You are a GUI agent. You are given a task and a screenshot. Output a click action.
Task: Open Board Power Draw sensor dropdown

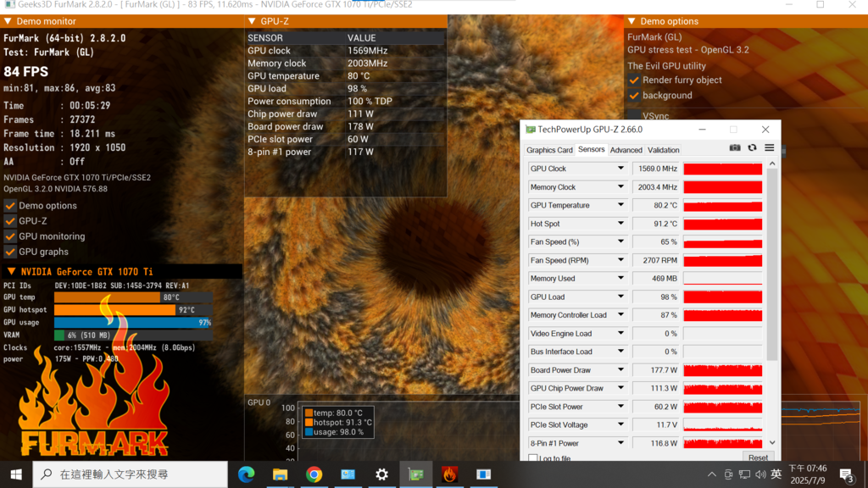[x=620, y=370]
